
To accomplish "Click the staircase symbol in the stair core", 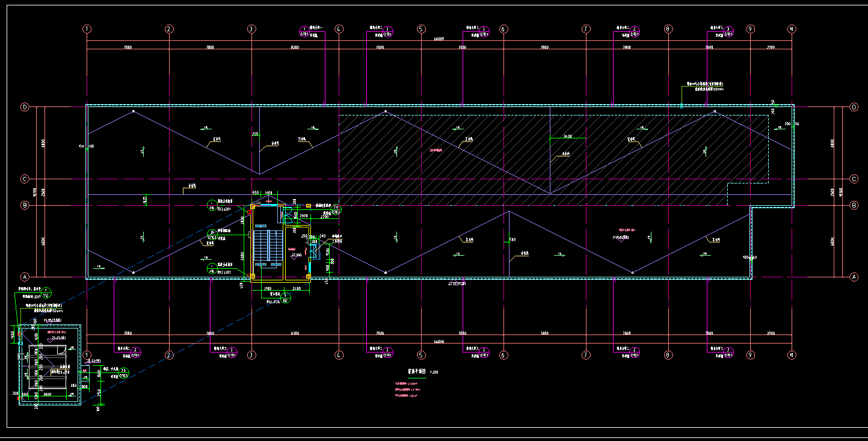I will click(x=268, y=247).
